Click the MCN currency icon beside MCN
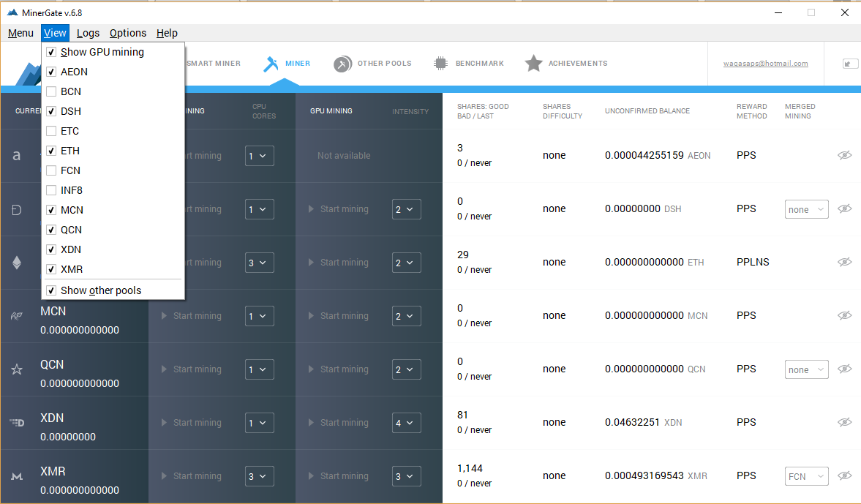This screenshot has width=861, height=504. 17,316
